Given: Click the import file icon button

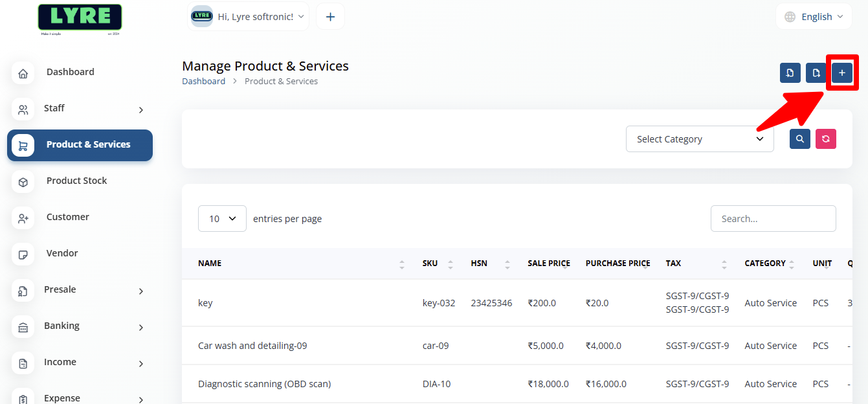Looking at the screenshot, I should coord(790,73).
